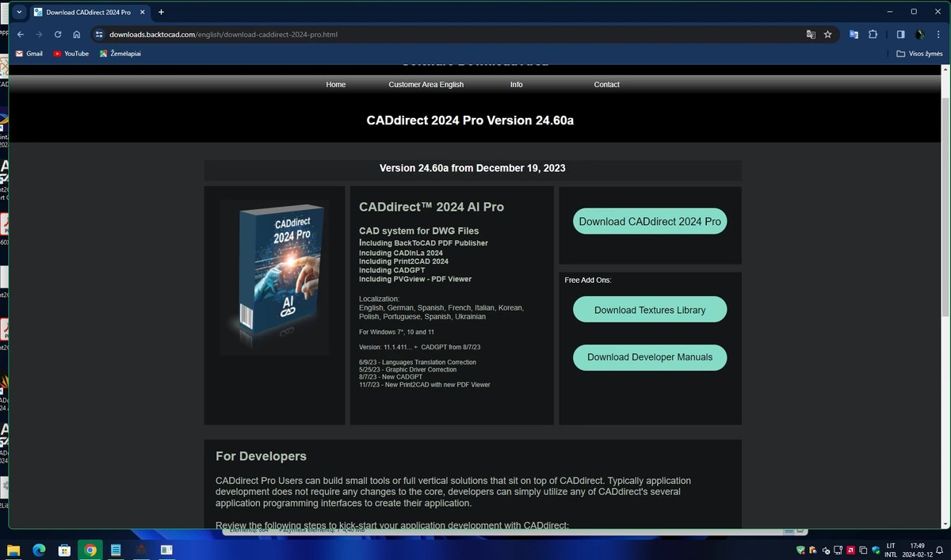
Task: Close the Download CADdirect 2024 Pro tab
Action: coord(143,12)
